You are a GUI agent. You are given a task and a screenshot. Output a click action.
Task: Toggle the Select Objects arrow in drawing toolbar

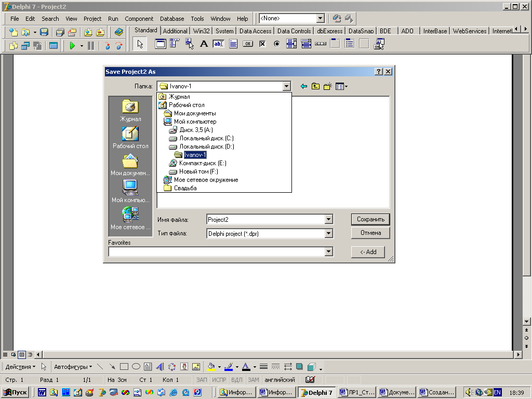(44, 367)
